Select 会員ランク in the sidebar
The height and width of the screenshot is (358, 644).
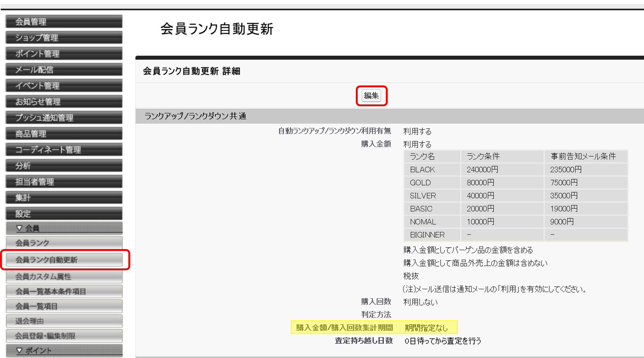(64, 243)
